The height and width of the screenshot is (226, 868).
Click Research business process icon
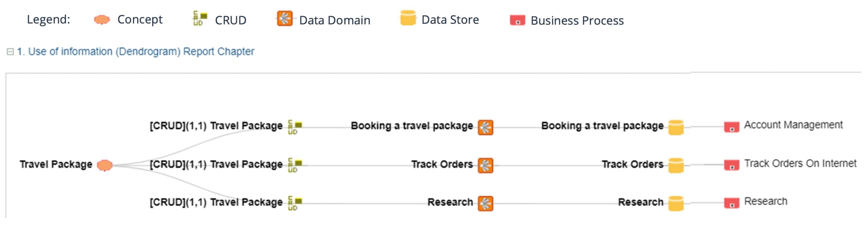[x=731, y=203]
